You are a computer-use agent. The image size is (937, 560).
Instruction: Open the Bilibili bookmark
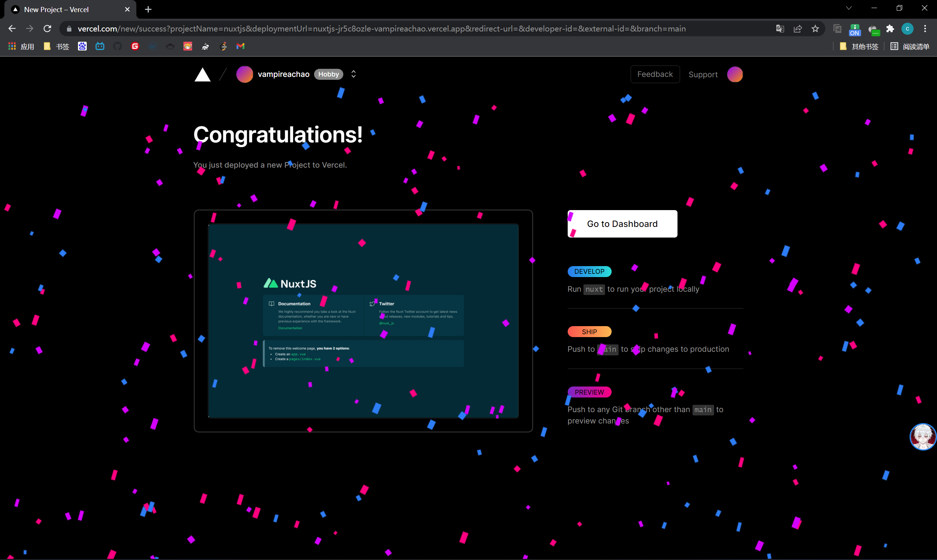(100, 46)
